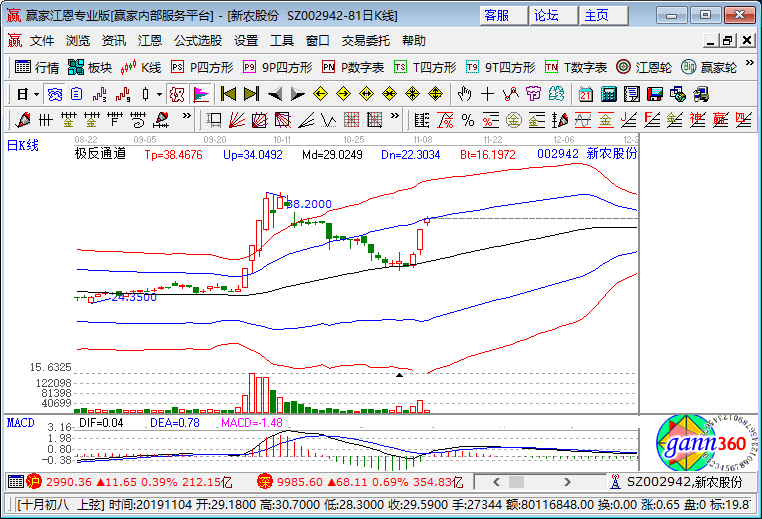The image size is (762, 519).
Task: Open the 赢家轮 tool
Action: pyautogui.click(x=709, y=67)
